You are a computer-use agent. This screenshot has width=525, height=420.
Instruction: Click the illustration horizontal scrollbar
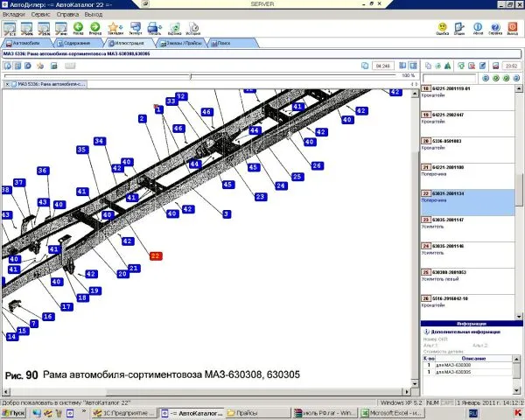206,391
